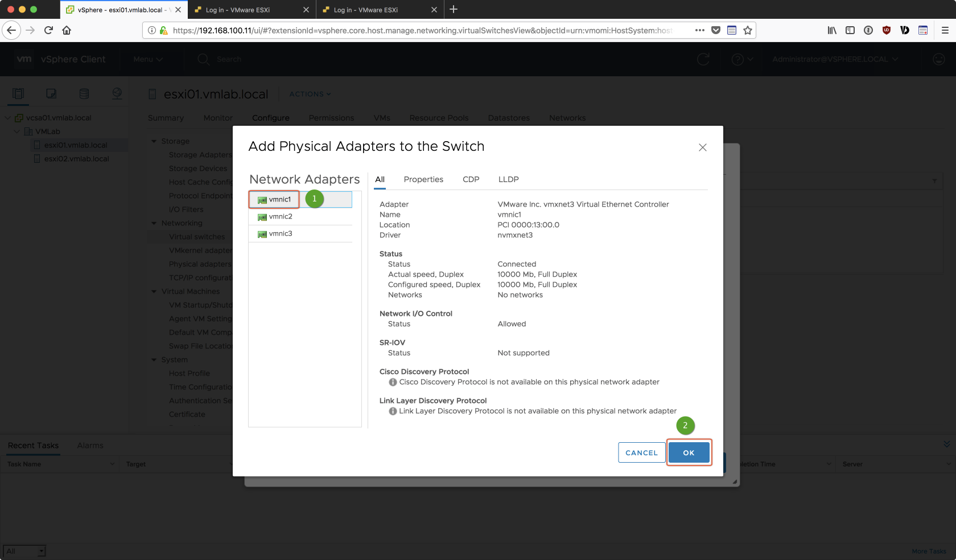The height and width of the screenshot is (560, 956).
Task: Open the page actions ellipsis in address bar
Action: [x=699, y=30]
